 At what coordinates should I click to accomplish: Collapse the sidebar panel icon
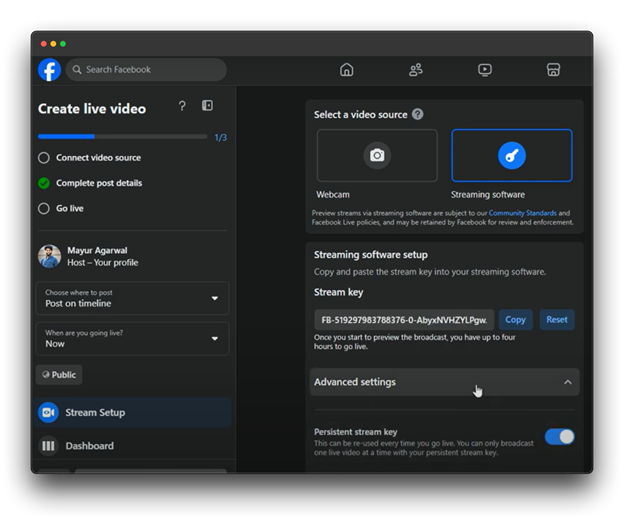207,105
